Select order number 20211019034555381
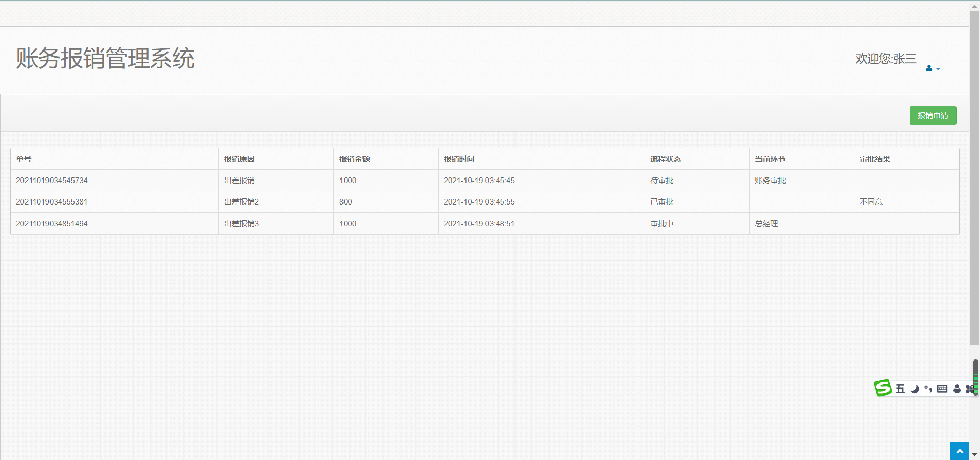 pos(52,202)
